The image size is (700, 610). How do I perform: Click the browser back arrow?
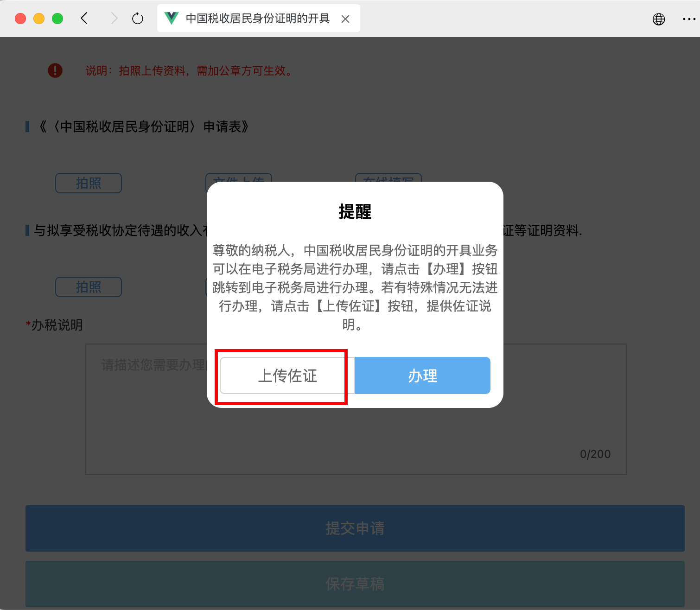(84, 19)
